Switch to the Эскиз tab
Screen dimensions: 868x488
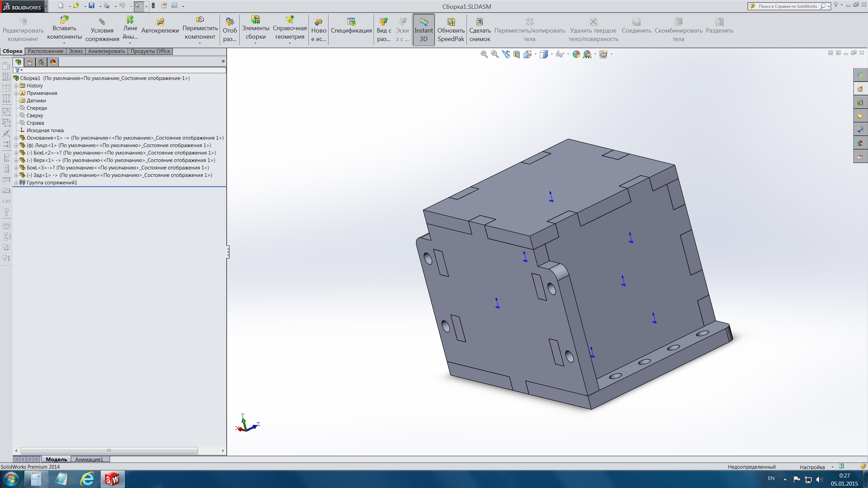(76, 51)
